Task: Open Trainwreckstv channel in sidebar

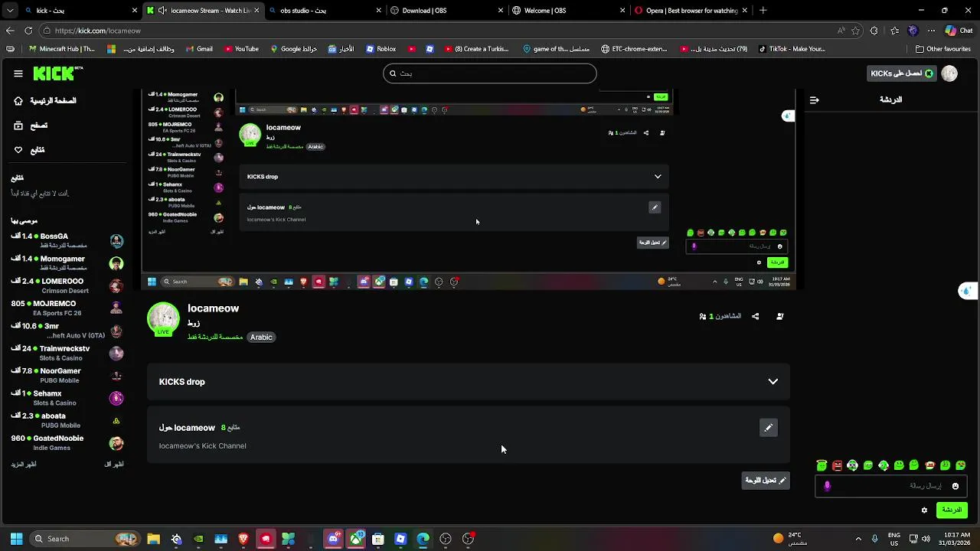Action: click(67, 353)
